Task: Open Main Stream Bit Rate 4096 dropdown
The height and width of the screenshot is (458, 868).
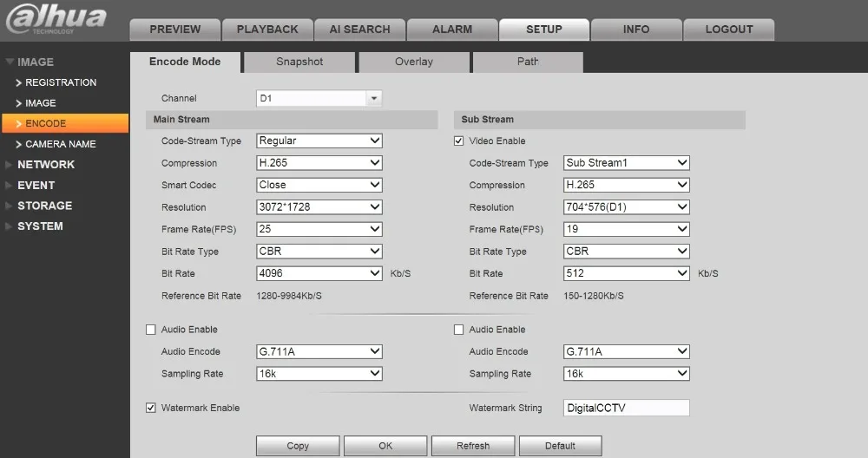Action: point(319,273)
